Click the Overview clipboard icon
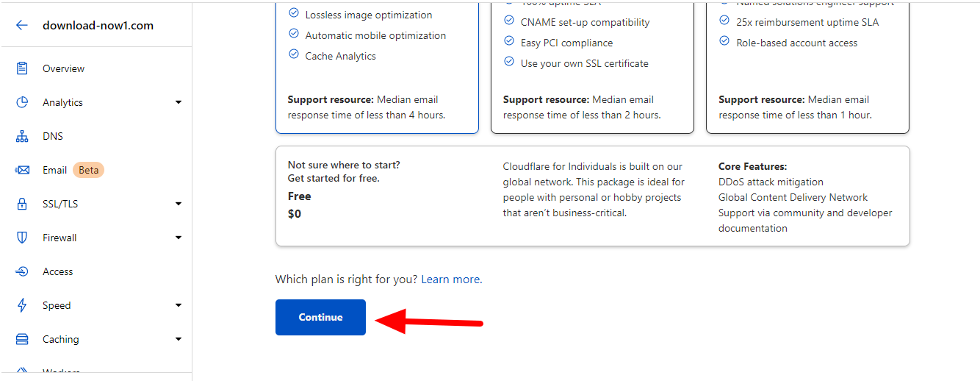Viewport: 980px width, 381px height. point(22,68)
